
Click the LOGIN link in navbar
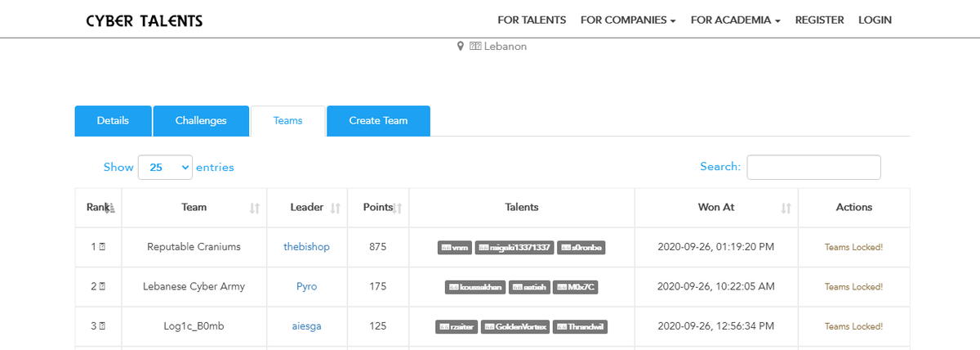point(875,20)
